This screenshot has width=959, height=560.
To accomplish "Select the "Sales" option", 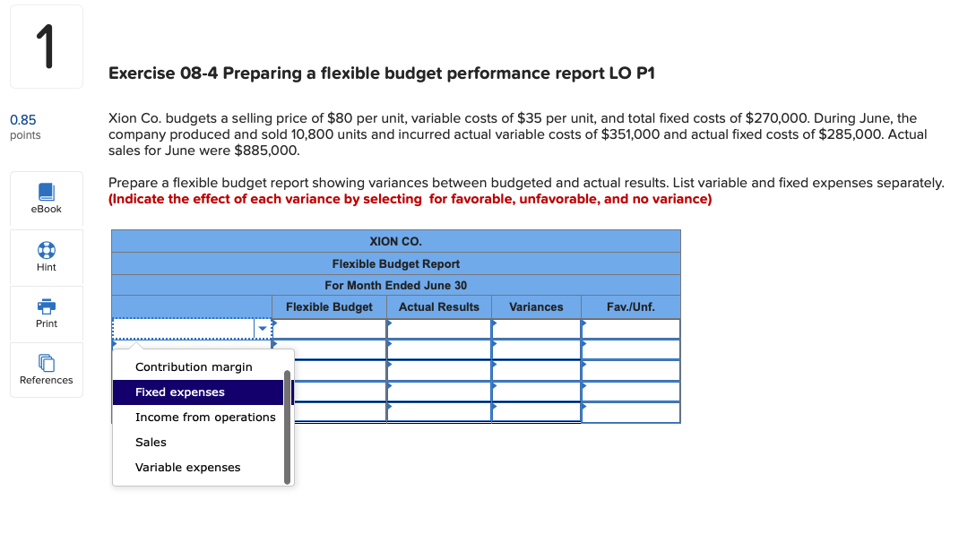I will coord(151,442).
